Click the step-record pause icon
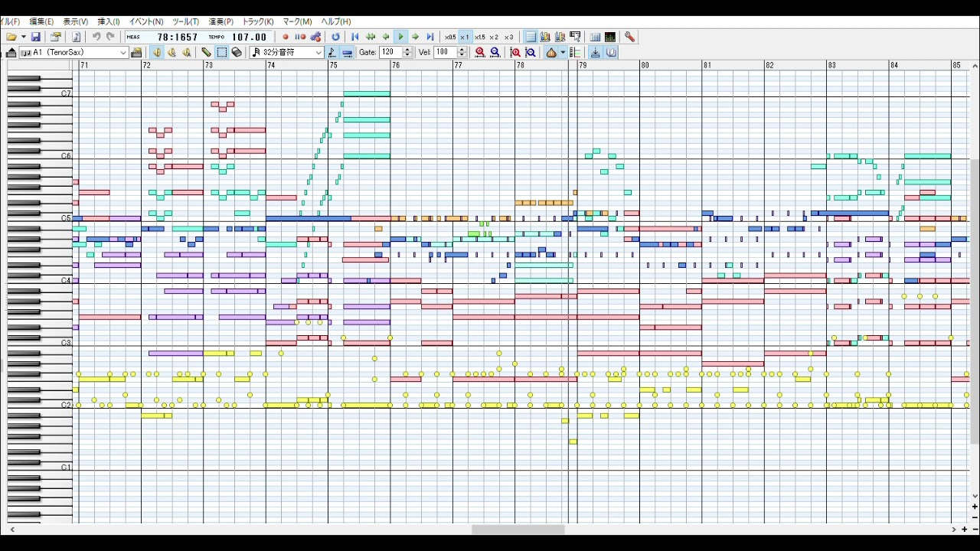 pos(300,37)
